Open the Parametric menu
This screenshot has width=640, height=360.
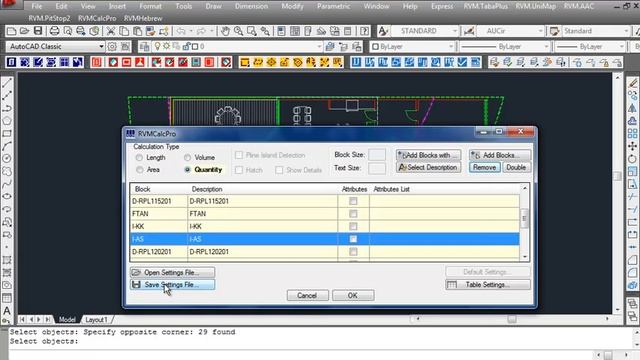pyautogui.click(x=333, y=6)
